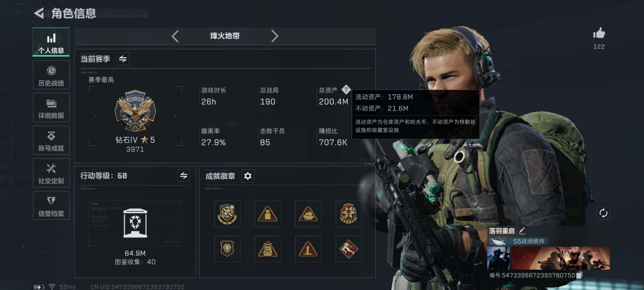Open the 详细数据 sidebar section
This screenshot has width=644, height=290.
click(x=51, y=108)
